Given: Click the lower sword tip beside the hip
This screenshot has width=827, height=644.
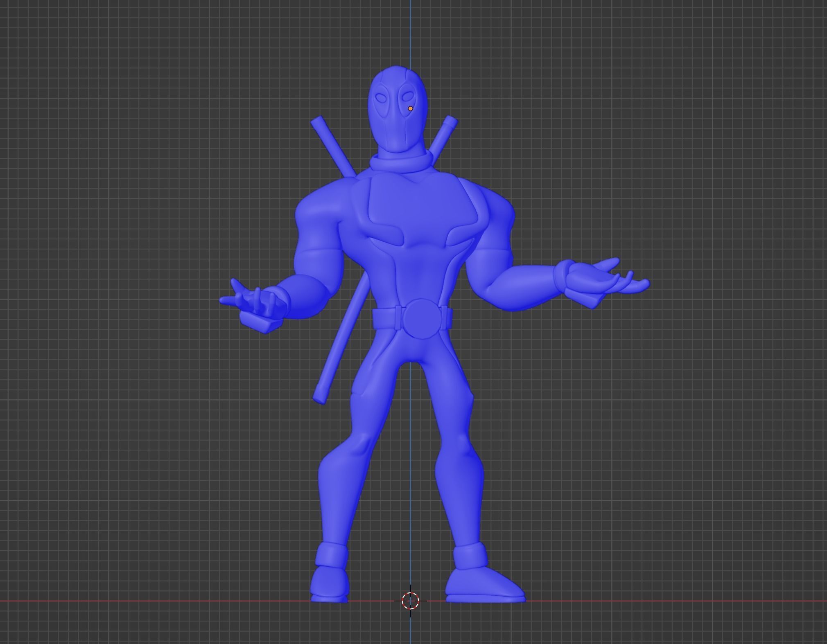Looking at the screenshot, I should (x=320, y=396).
